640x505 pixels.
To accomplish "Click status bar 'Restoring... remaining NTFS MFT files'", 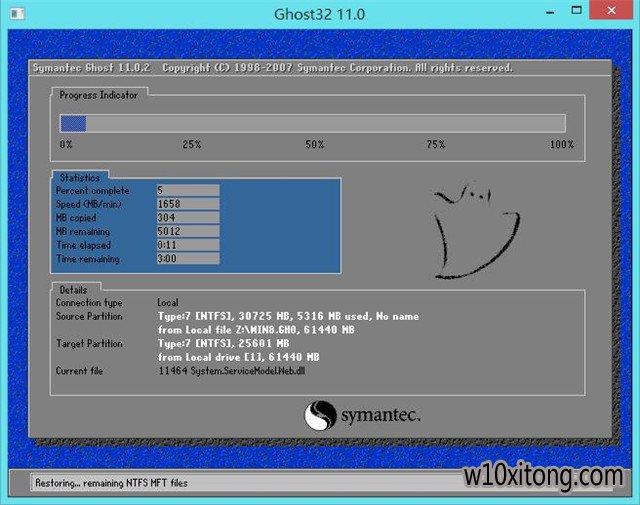I will click(111, 483).
